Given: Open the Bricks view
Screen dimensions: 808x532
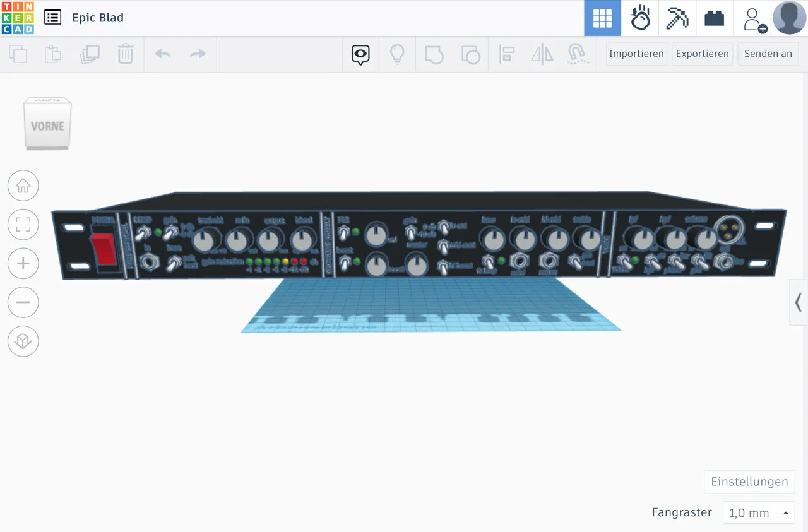Looking at the screenshot, I should tap(714, 18).
